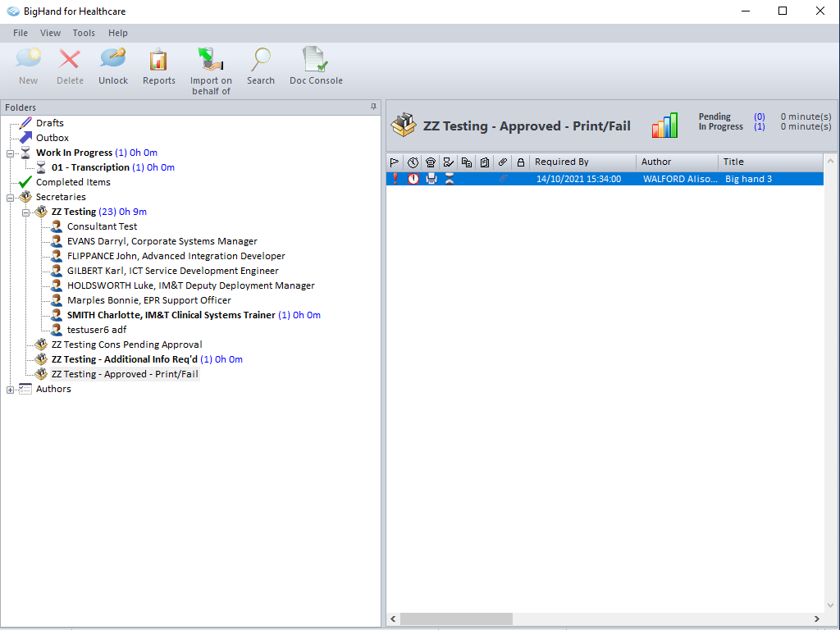
Task: Select Marples Bonnie, EPR Support Officer
Action: 149,300
